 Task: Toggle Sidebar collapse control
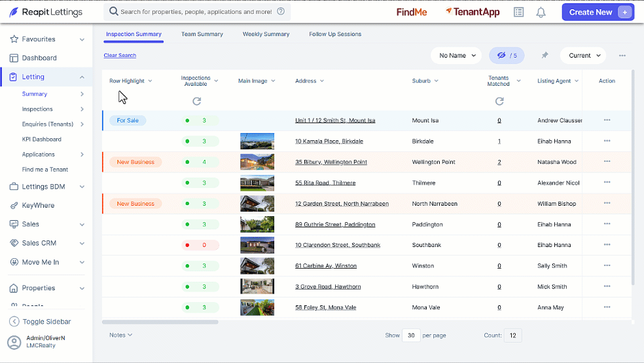tap(41, 322)
